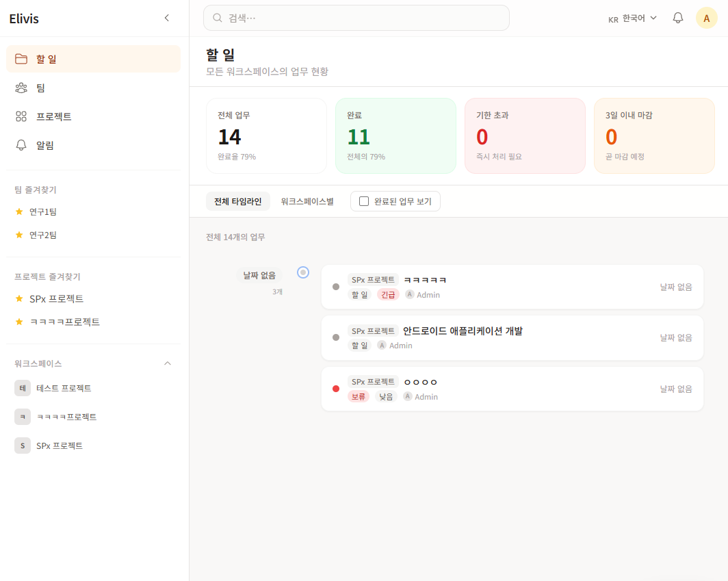The width and height of the screenshot is (728, 581).
Task: Open the 한국어 language dropdown
Action: coord(632,18)
